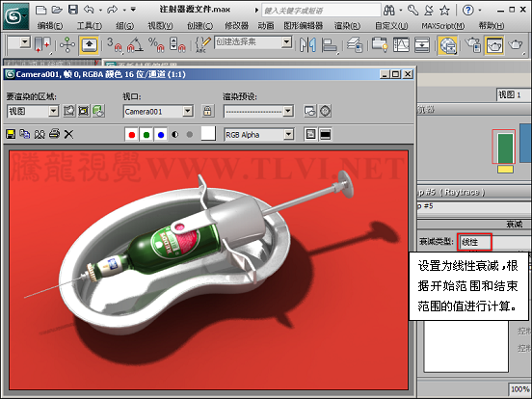
Task: Open the Layer manager icon
Action: click(355, 45)
